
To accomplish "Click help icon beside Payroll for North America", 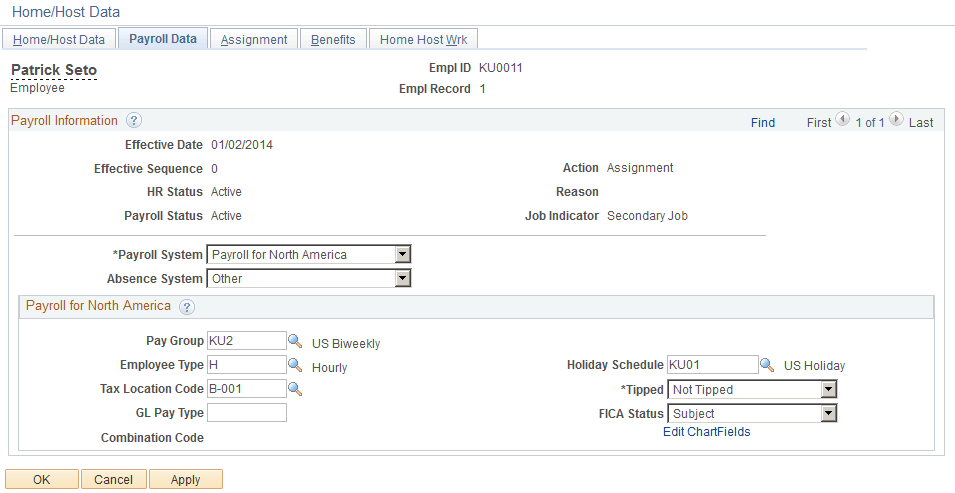I will (x=186, y=306).
